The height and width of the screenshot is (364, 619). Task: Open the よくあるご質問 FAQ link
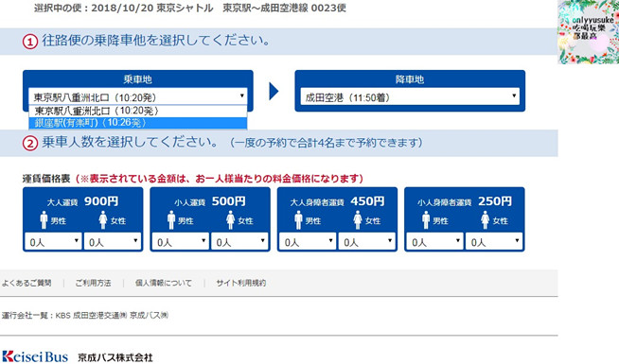pyautogui.click(x=27, y=283)
